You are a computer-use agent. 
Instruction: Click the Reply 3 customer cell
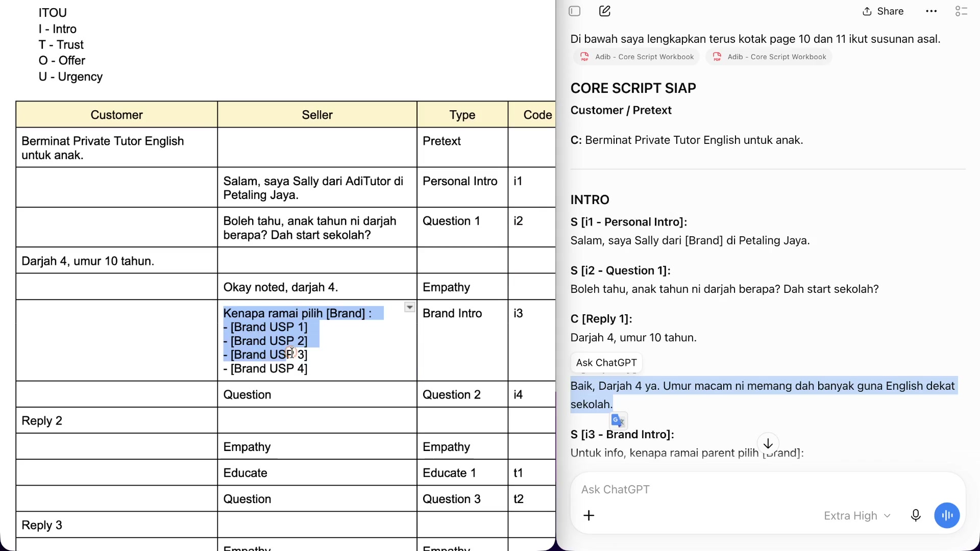[x=117, y=525]
